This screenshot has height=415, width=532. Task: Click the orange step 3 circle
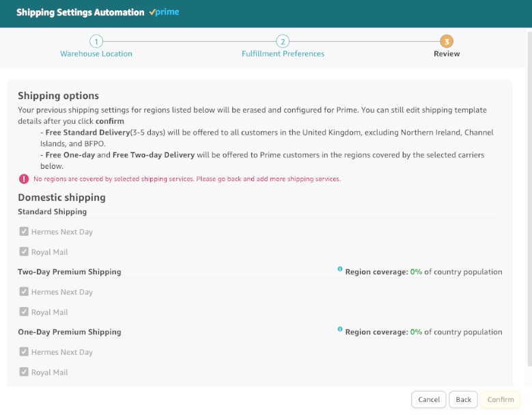point(447,41)
